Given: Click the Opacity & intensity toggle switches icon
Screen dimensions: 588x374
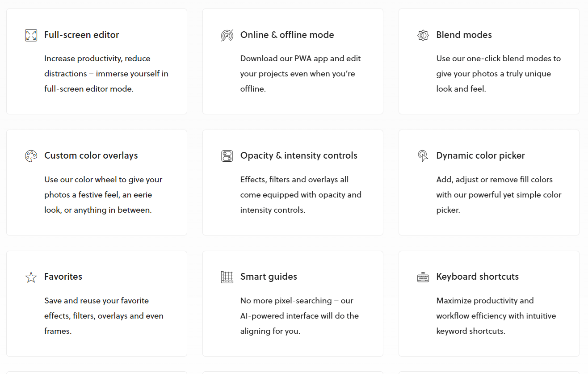Looking at the screenshot, I should (227, 156).
